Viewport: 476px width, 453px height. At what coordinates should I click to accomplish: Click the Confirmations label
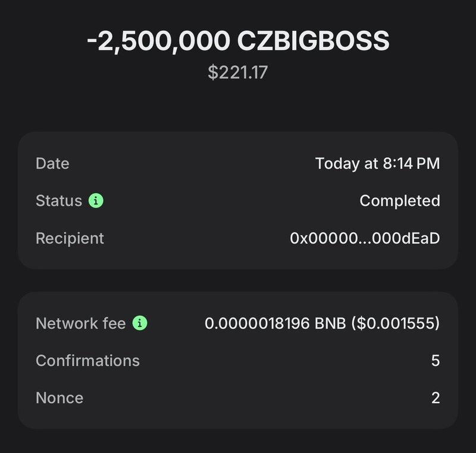(x=87, y=360)
